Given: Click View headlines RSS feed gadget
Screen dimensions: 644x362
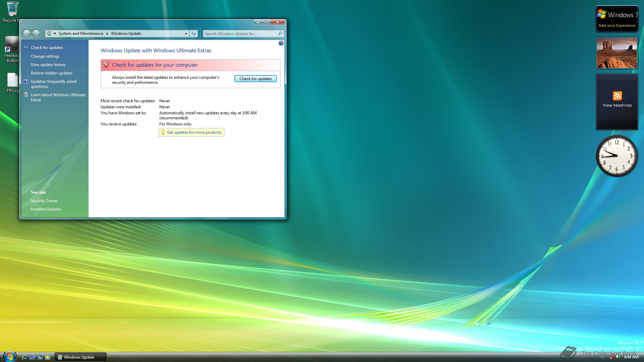Looking at the screenshot, I should point(617,102).
